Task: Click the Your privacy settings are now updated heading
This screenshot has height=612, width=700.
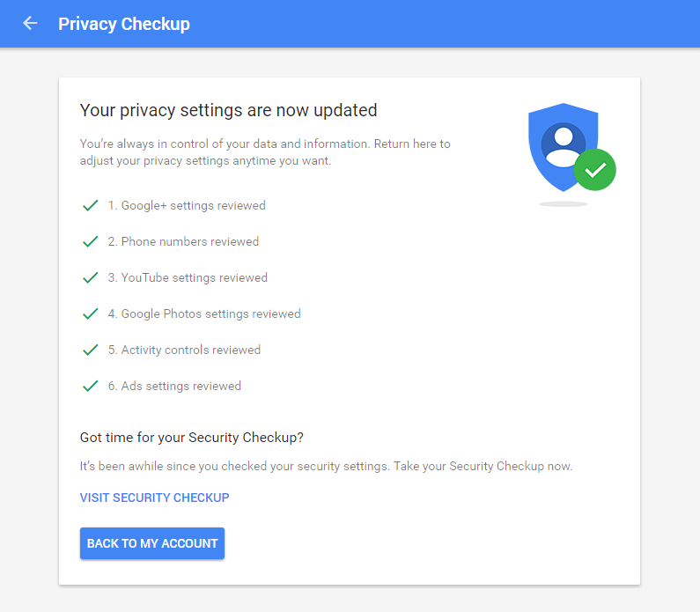Action: [229, 110]
